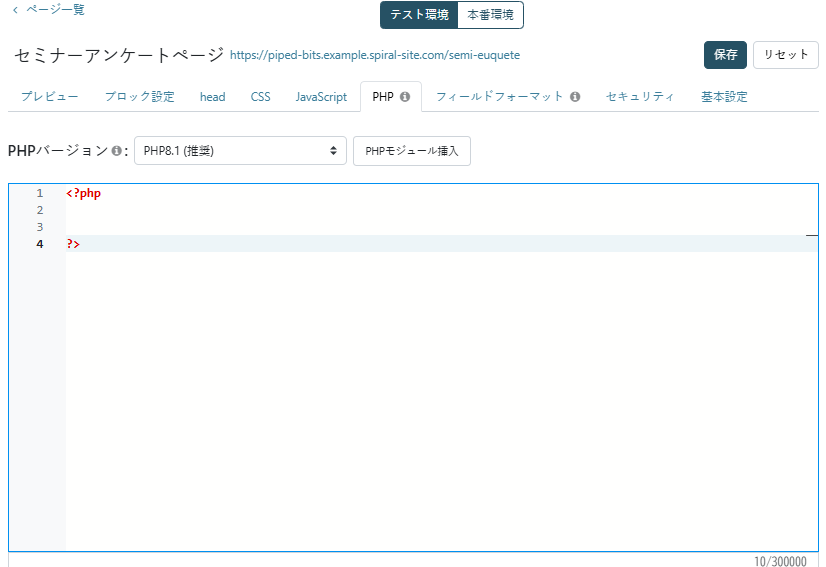Switch to the JavaScript tab
Image resolution: width=826 pixels, height=567 pixels.
click(321, 97)
